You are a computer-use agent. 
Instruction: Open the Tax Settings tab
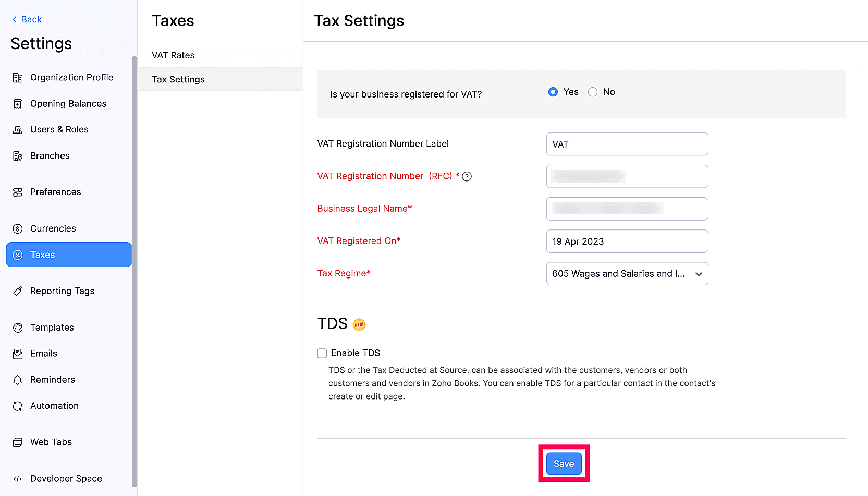coord(178,79)
